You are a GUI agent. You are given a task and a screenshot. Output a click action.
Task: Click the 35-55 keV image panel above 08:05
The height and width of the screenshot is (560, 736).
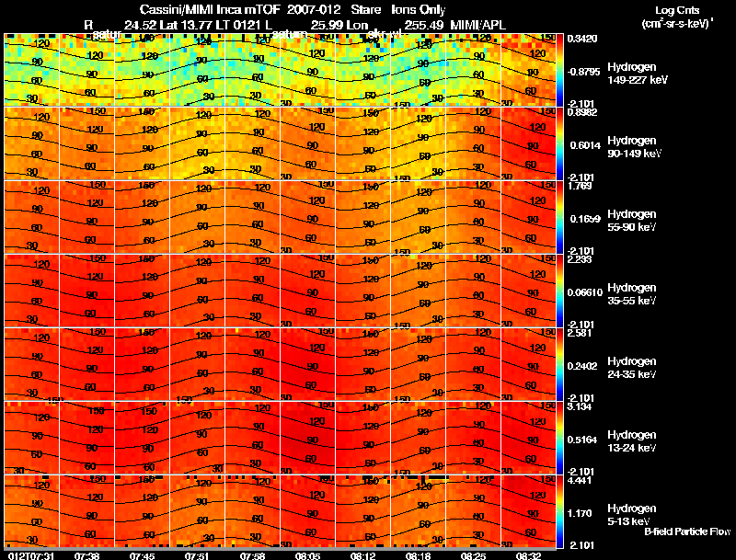tap(308, 291)
